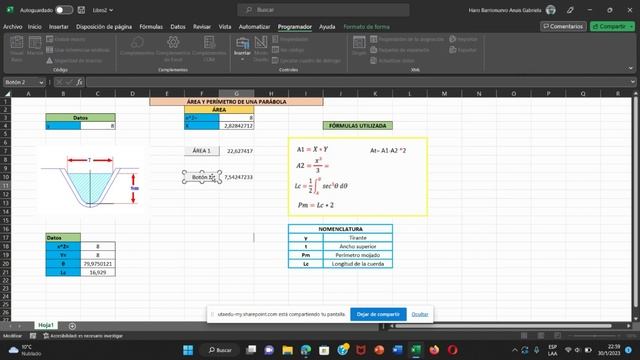Open control Propiedades in Controles group

[x=290, y=39]
